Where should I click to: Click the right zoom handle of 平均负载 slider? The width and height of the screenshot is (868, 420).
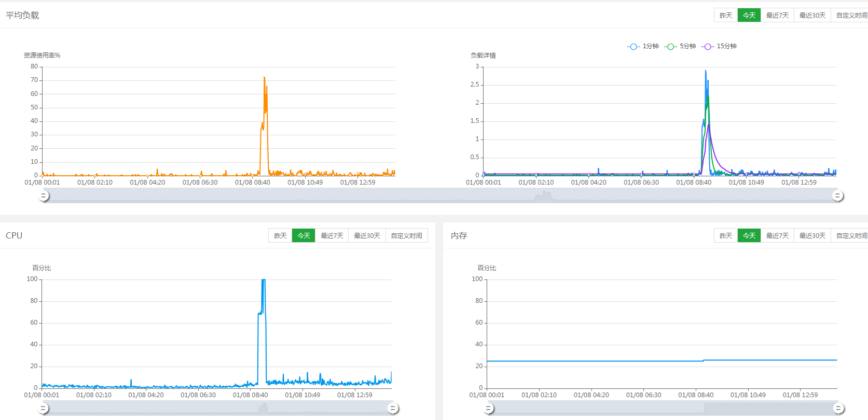coord(837,195)
